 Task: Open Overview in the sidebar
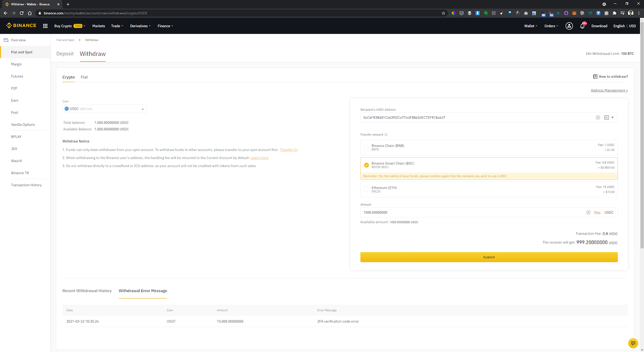(18, 40)
